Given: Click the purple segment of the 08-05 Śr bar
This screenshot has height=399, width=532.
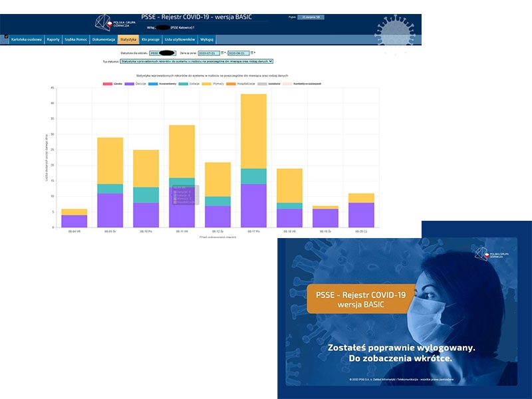Looking at the screenshot, I should pos(110,210).
